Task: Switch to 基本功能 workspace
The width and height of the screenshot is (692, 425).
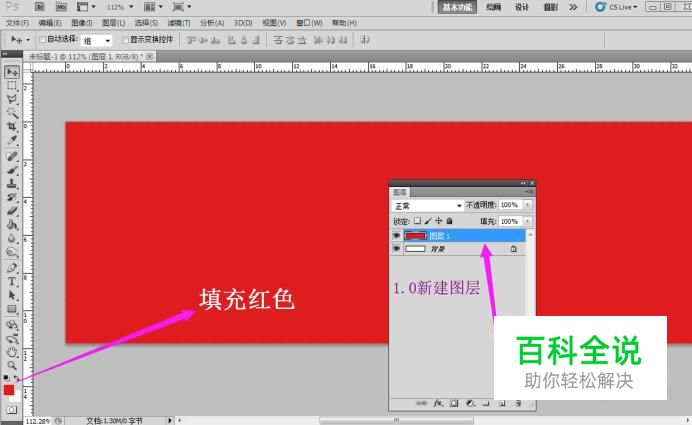Action: click(x=457, y=7)
